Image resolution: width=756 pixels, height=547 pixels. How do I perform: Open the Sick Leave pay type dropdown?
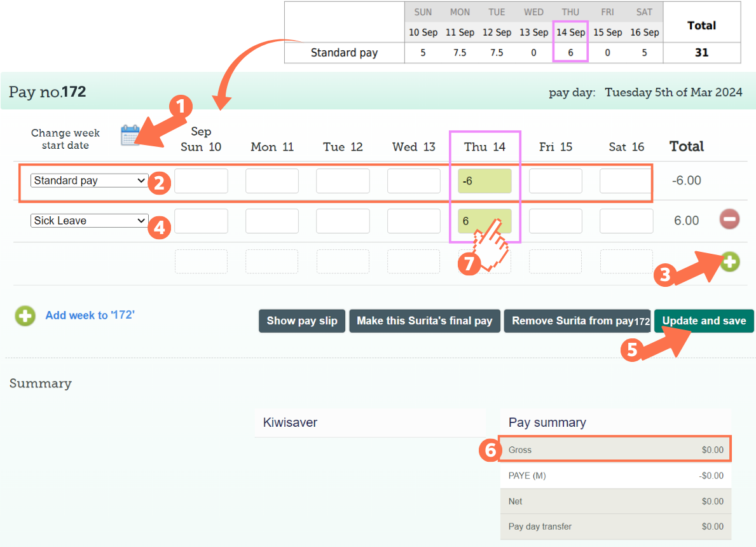pos(89,220)
